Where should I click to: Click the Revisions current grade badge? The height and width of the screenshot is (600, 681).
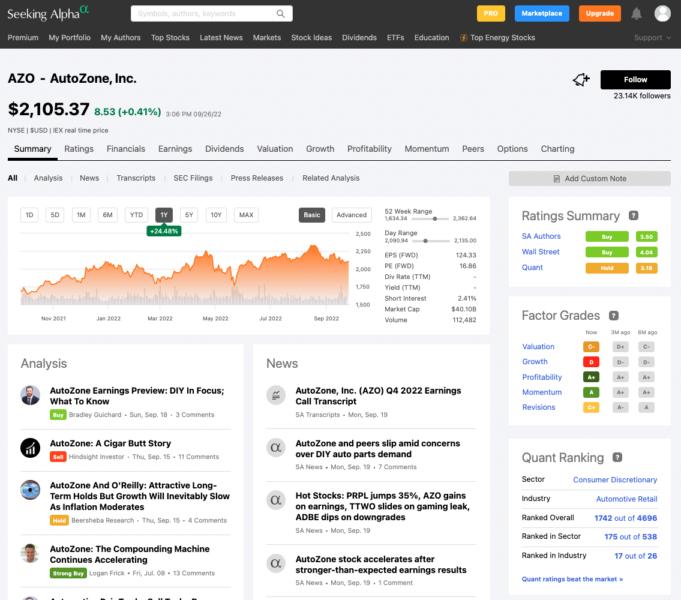[591, 407]
